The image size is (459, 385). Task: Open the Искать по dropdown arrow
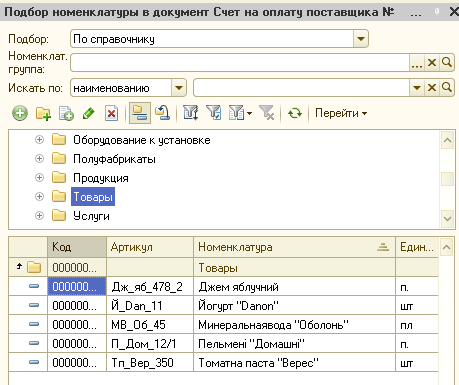click(x=179, y=88)
